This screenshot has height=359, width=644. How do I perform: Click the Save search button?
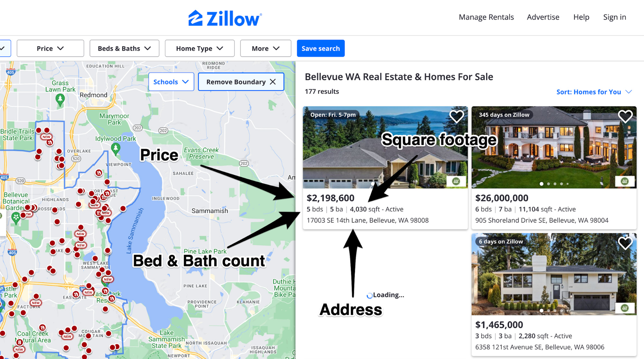(x=321, y=48)
